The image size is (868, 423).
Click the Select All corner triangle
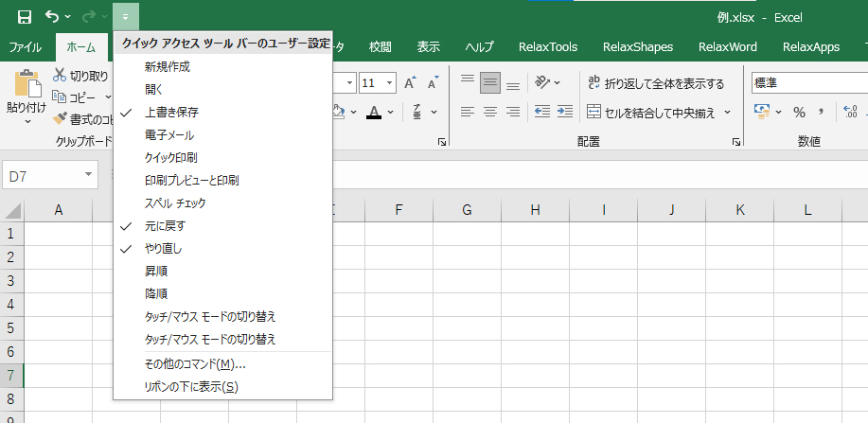(12, 210)
